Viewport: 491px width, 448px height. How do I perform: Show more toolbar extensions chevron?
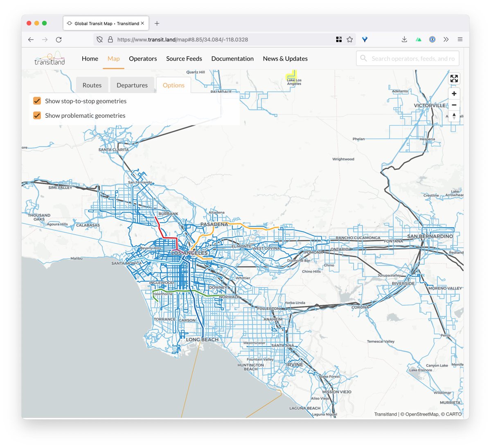[x=446, y=40]
